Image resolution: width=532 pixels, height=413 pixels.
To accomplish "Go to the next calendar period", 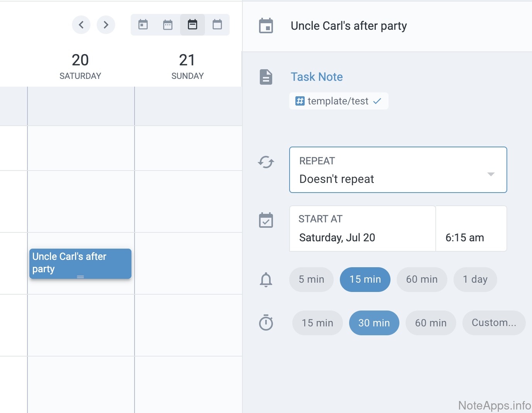I will [x=106, y=25].
